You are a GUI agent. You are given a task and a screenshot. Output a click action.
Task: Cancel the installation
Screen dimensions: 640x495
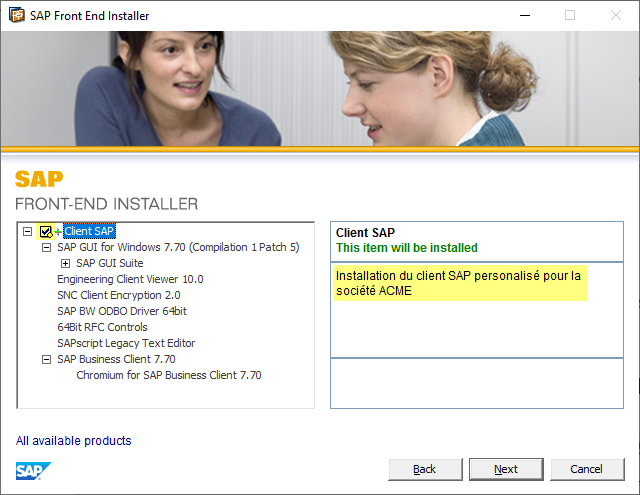(587, 469)
